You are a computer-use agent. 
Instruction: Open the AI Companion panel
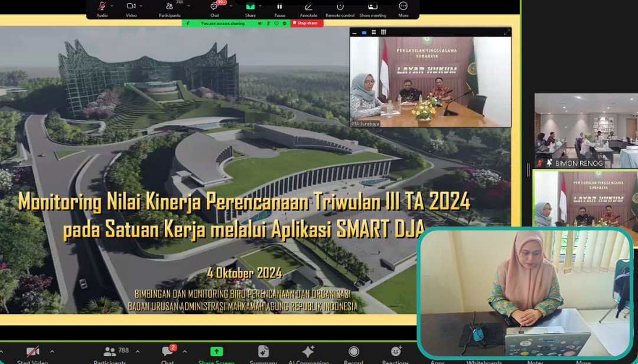pyautogui.click(x=307, y=352)
